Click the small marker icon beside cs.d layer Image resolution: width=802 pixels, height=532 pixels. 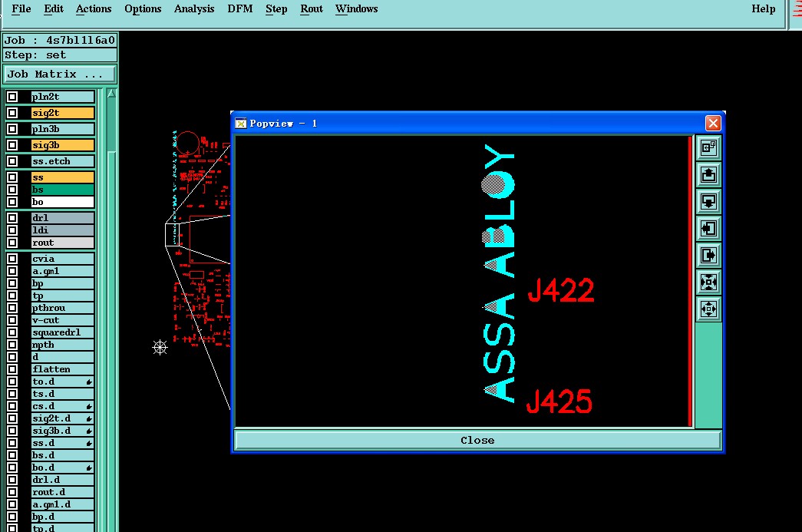[x=89, y=406]
